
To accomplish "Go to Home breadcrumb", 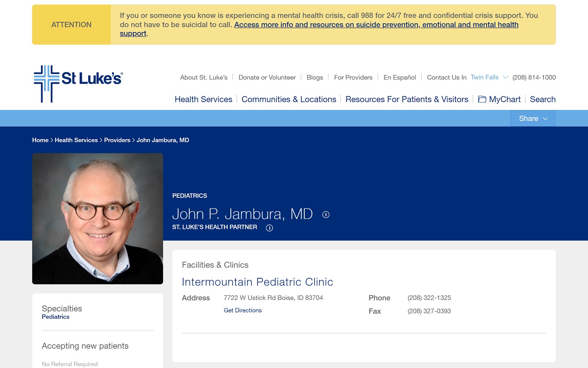I will point(40,140).
